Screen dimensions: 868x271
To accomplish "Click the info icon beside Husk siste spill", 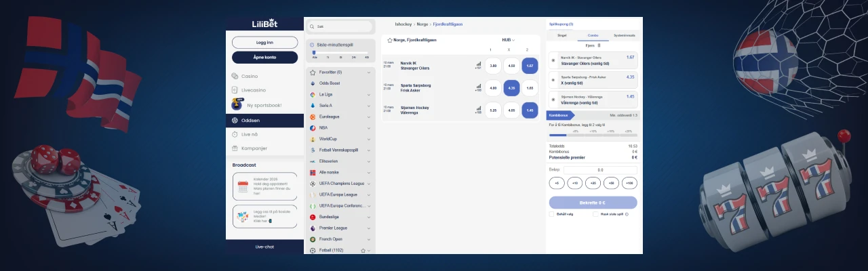I will (627, 214).
